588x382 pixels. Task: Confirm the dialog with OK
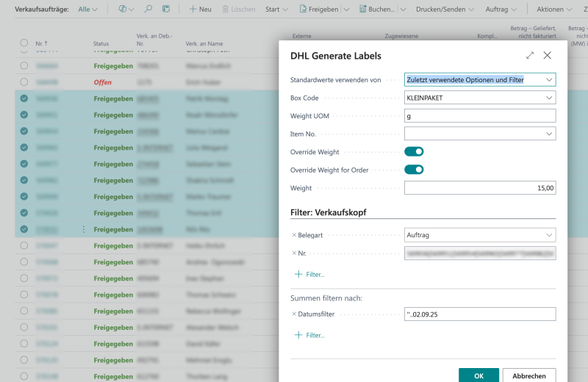(x=479, y=375)
